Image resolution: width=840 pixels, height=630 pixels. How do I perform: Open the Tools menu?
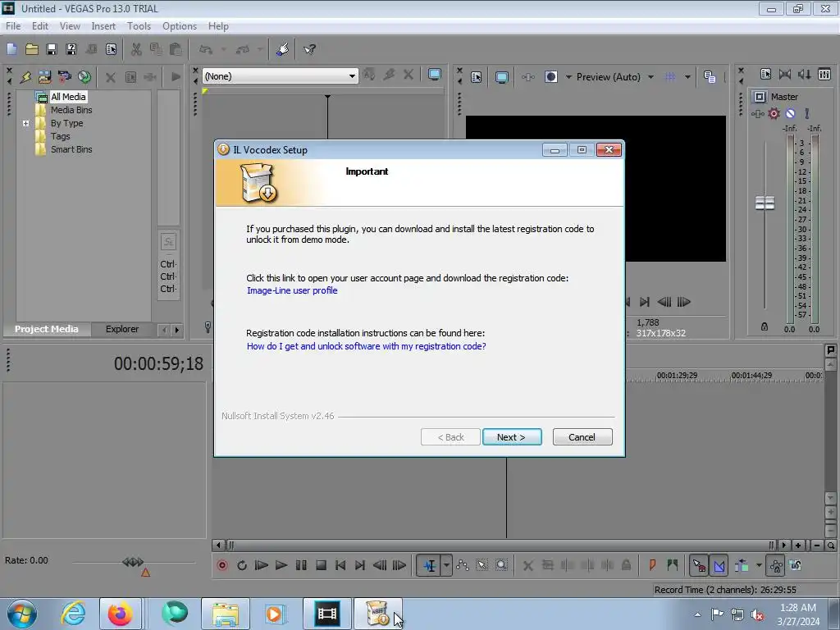139,25
